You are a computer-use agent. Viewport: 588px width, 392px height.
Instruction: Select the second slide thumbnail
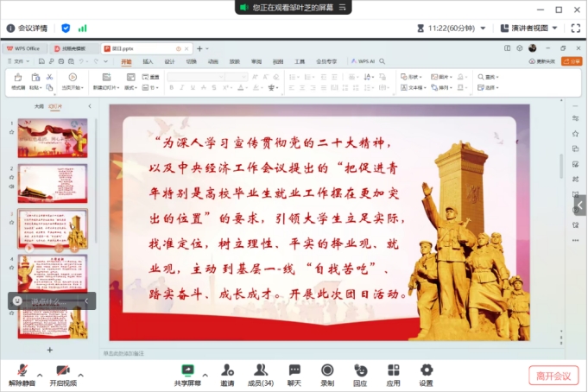(52, 182)
